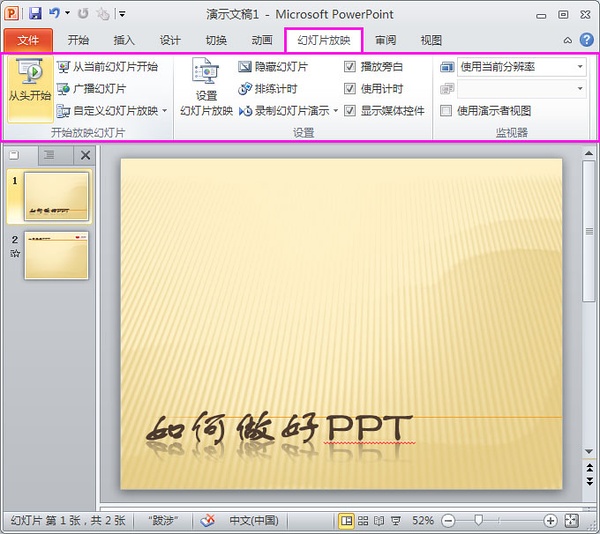The width and height of the screenshot is (600, 534).
Task: Click the vertical scrollbar up arrow
Action: pos(589,153)
